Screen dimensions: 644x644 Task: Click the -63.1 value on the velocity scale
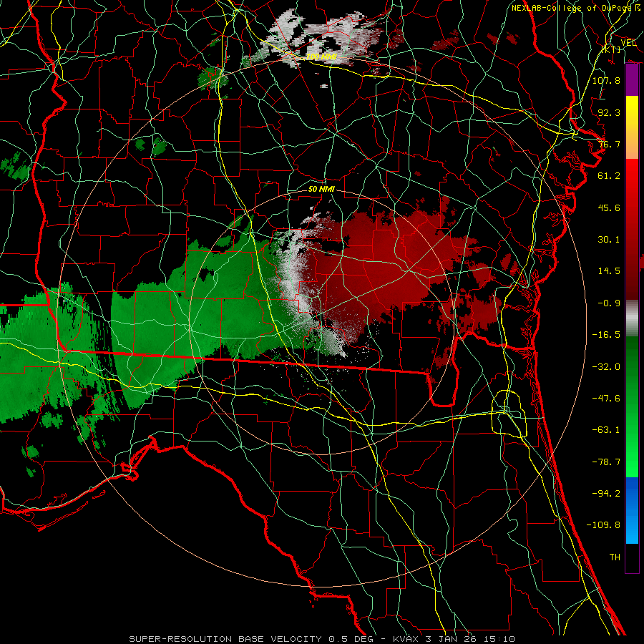[606, 430]
